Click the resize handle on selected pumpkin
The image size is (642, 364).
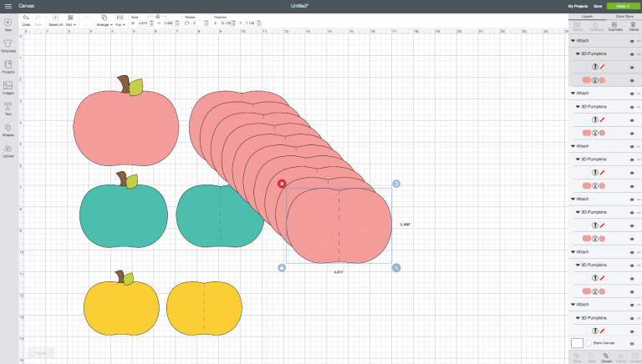tap(396, 267)
